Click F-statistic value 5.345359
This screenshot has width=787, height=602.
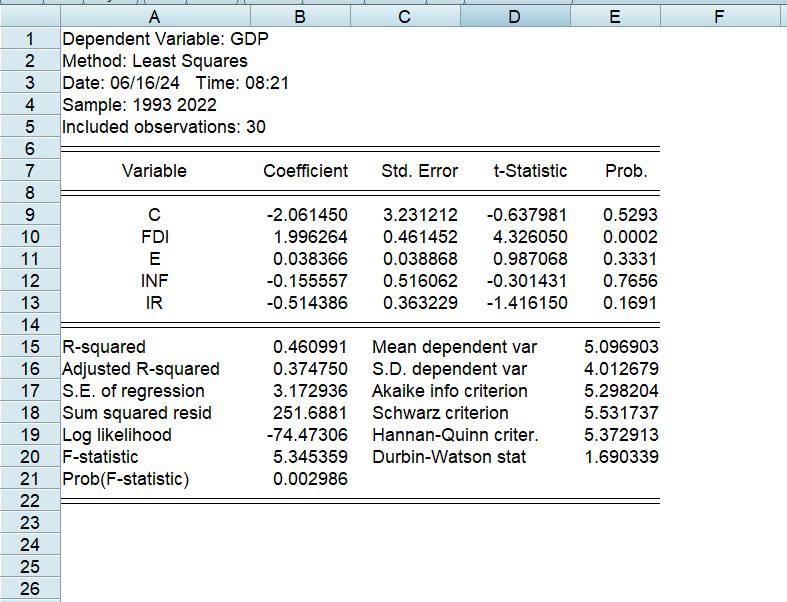(x=310, y=456)
